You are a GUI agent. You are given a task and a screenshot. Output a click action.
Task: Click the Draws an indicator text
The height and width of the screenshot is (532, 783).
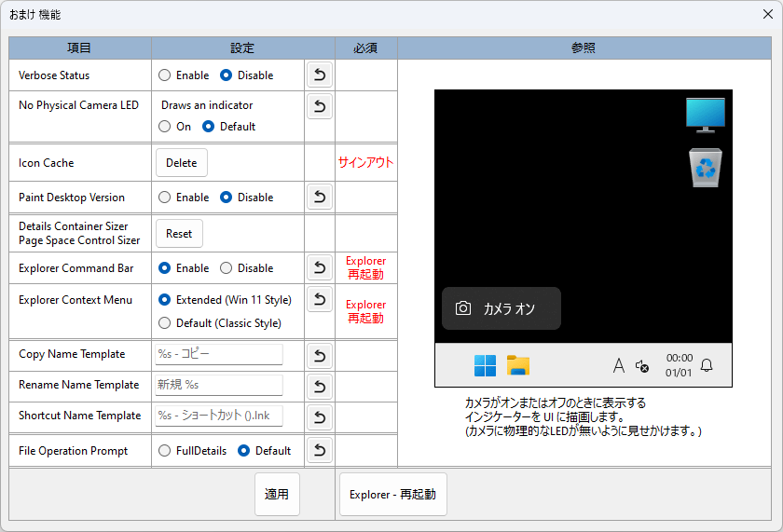[207, 105]
